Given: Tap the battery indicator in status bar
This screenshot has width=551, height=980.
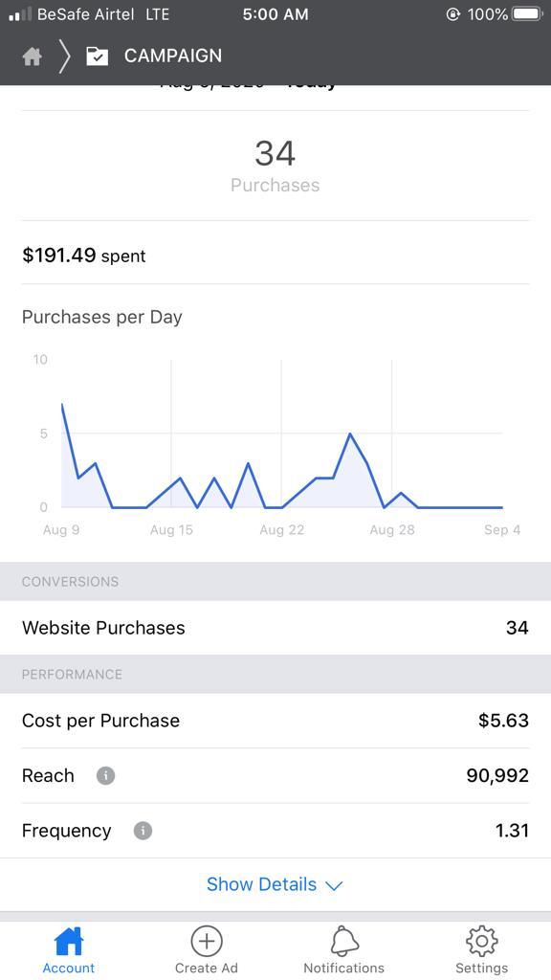Looking at the screenshot, I should 527,14.
